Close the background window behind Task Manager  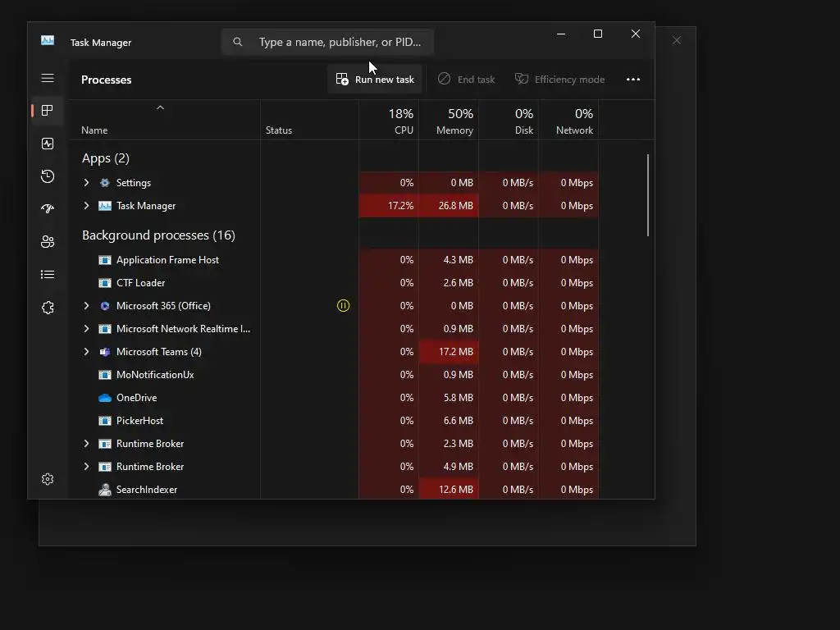point(677,40)
